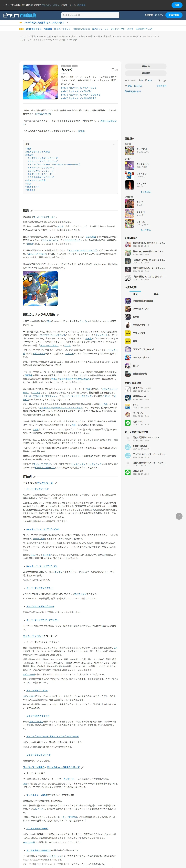Open the ヨッシーアイランドDS heading link
The height and width of the screenshot is (868, 186).
pos(37,690)
